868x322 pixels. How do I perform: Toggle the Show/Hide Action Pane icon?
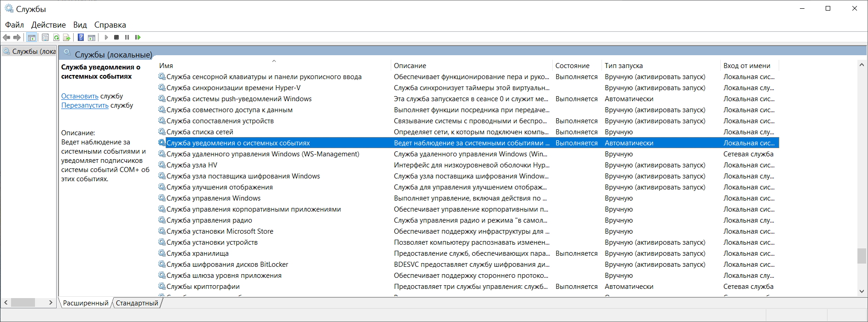point(92,37)
